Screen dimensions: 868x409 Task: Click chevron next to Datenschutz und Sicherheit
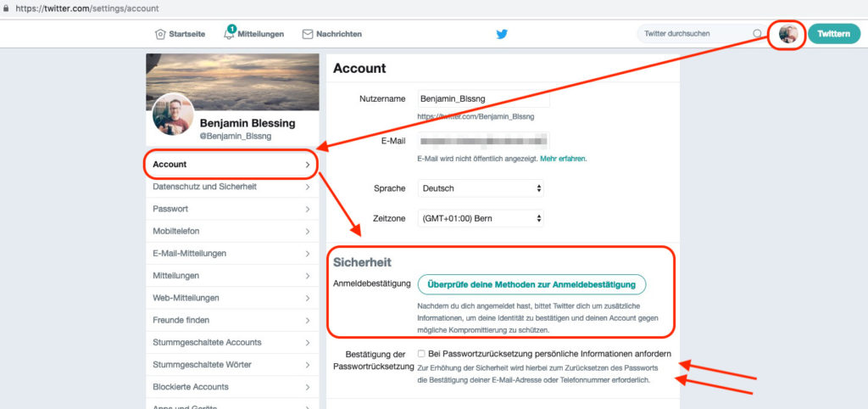pyautogui.click(x=308, y=188)
